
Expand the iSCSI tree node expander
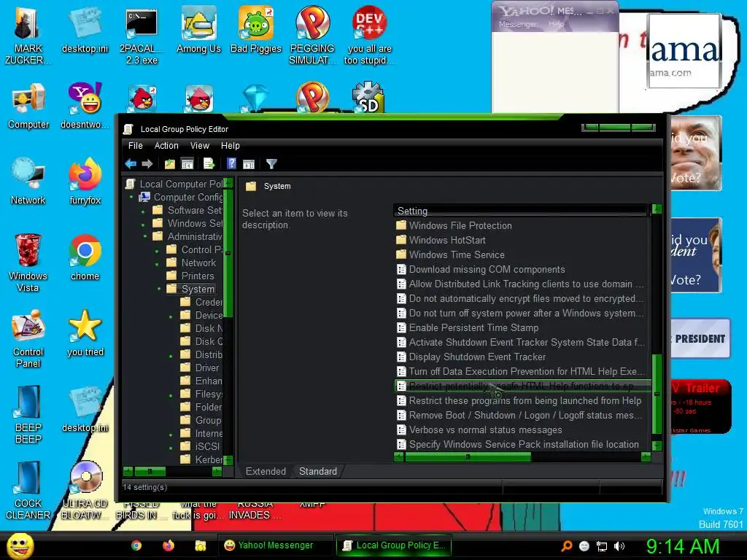(x=171, y=448)
